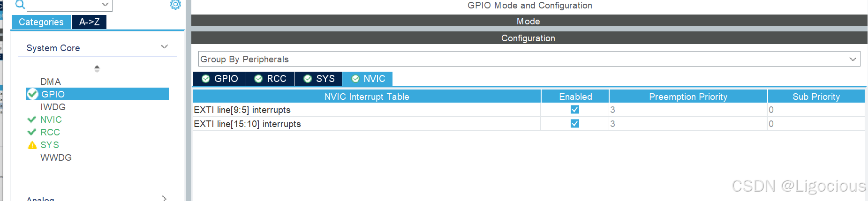
Task: Click the yellow warning icon next to SYS
Action: [x=32, y=145]
